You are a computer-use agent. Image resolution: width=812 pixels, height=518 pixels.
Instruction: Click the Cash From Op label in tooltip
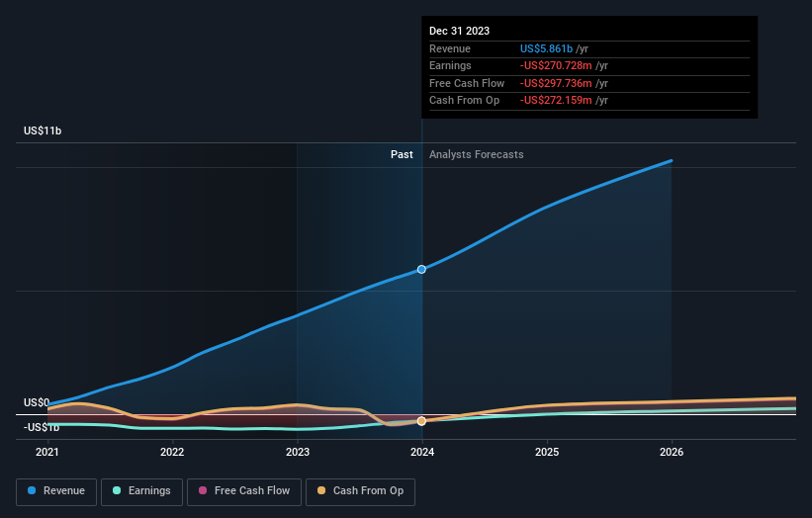(x=464, y=101)
